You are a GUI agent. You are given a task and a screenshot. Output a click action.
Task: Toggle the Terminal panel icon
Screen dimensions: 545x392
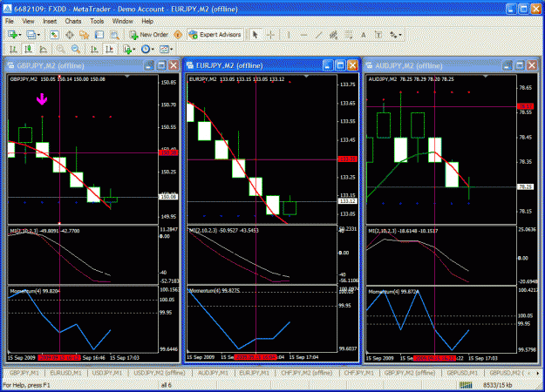pyautogui.click(x=99, y=35)
